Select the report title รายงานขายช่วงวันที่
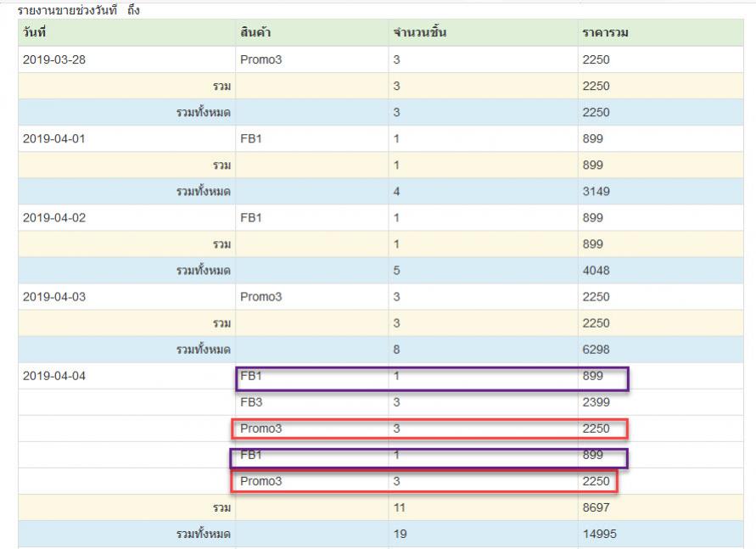Viewport: 756px width, 549px height. coord(68,10)
